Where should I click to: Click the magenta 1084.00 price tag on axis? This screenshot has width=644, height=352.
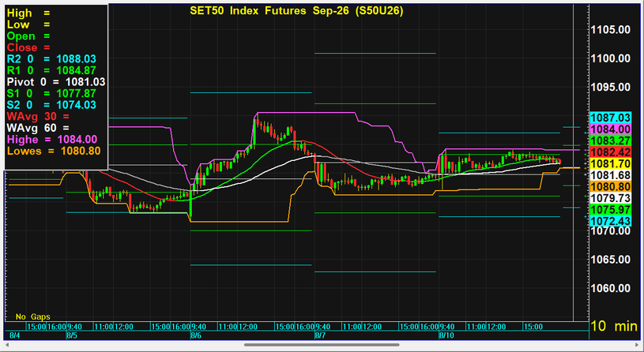coord(610,129)
